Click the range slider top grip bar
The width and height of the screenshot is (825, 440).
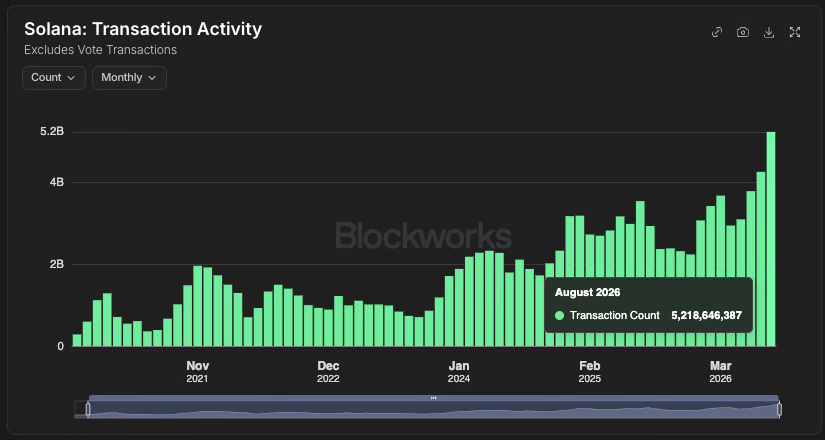coord(434,398)
